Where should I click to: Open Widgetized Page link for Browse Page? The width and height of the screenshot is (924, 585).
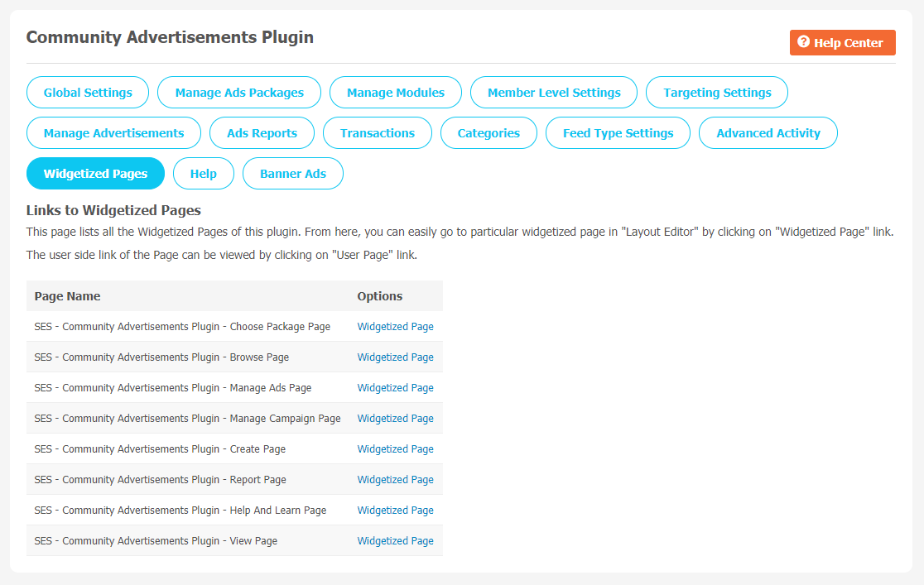coord(395,357)
